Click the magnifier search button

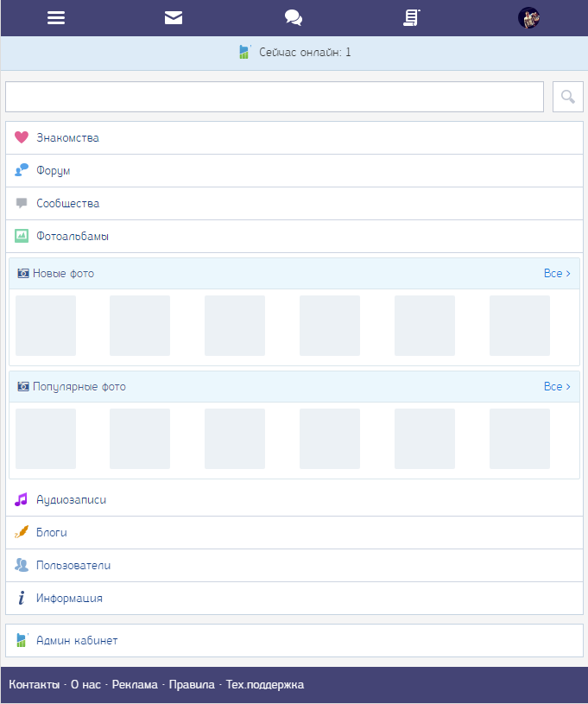(x=568, y=97)
